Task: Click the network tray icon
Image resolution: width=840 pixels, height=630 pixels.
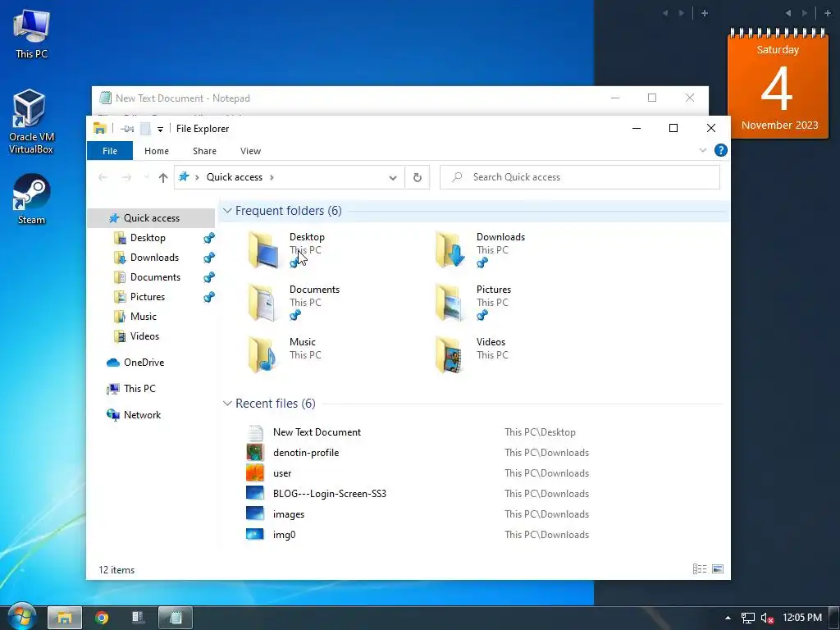Action: pos(748,619)
